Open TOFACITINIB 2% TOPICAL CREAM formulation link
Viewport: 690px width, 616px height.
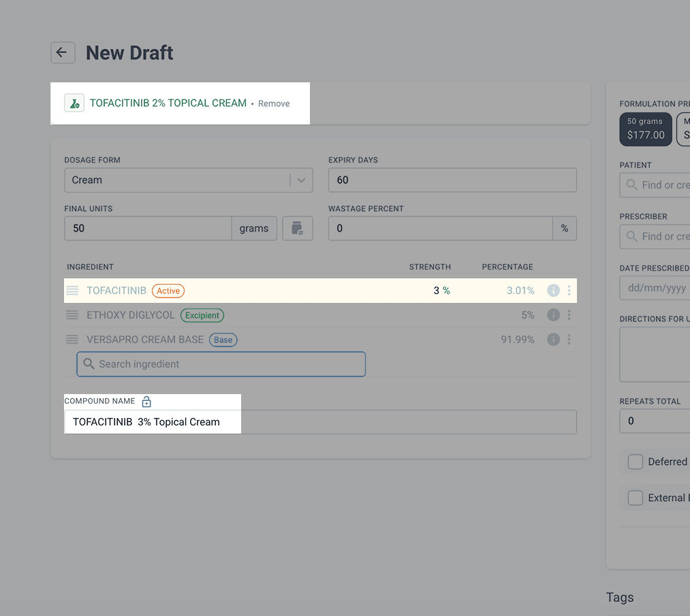point(168,103)
